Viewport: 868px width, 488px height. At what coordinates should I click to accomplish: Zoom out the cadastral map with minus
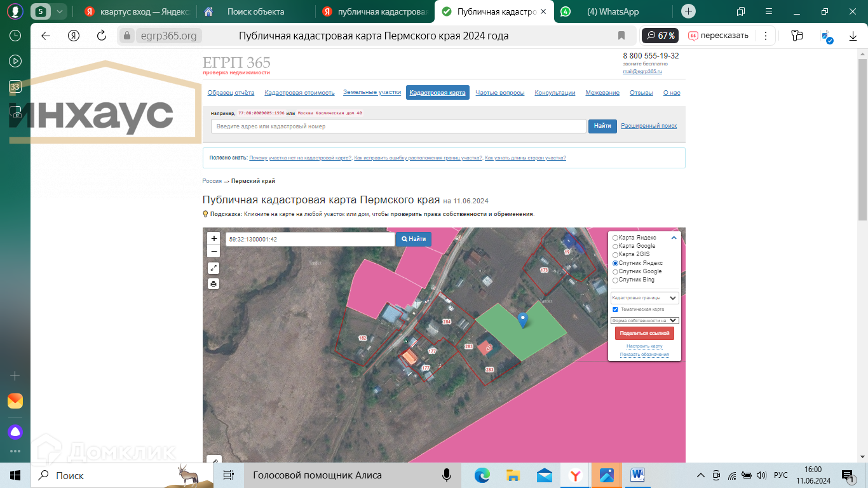tap(214, 251)
